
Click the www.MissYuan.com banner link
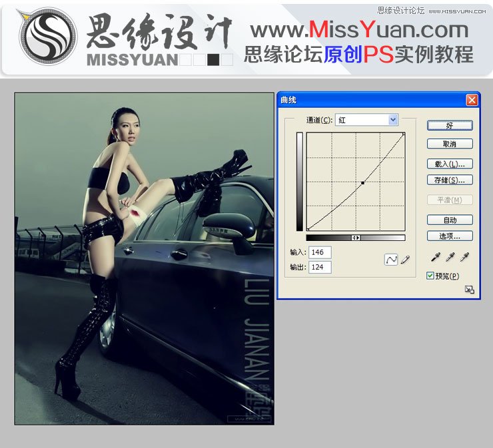coord(359,30)
